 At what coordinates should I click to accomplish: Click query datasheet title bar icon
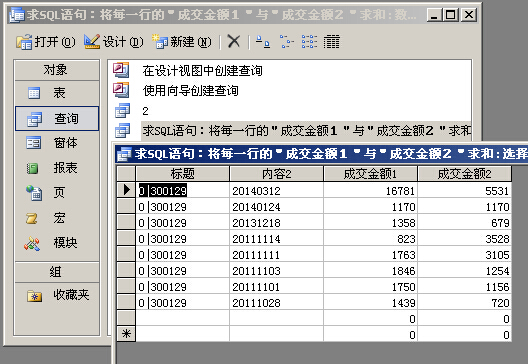(124, 155)
